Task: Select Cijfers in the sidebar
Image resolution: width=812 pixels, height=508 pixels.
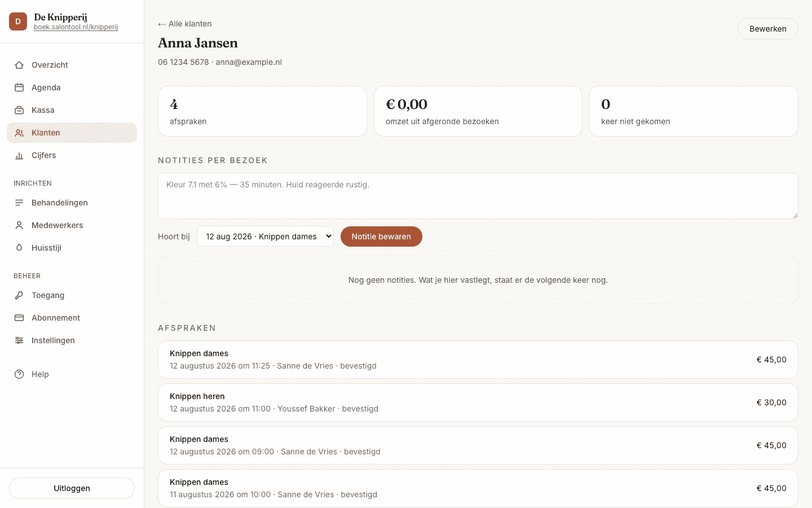Action: (72, 155)
